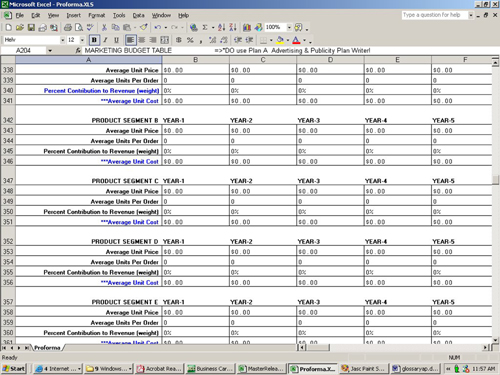The width and height of the screenshot is (500, 375).
Task: Toggle Center alignment
Action: tap(142, 40)
